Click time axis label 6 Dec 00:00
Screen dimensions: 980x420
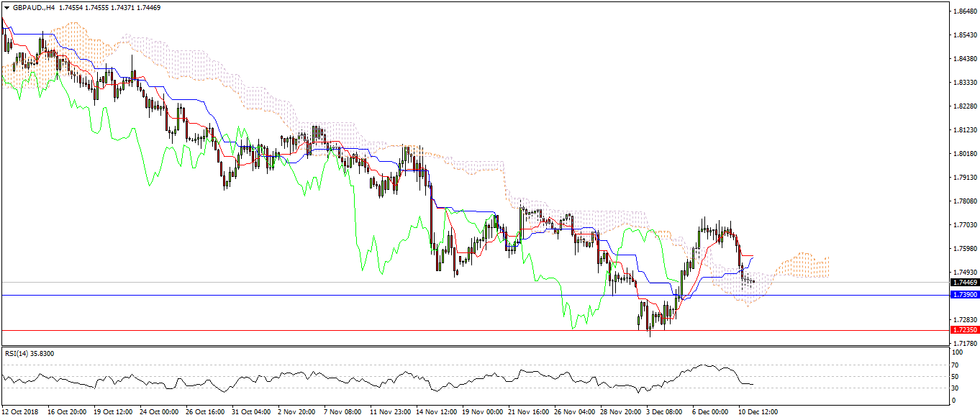click(x=712, y=413)
